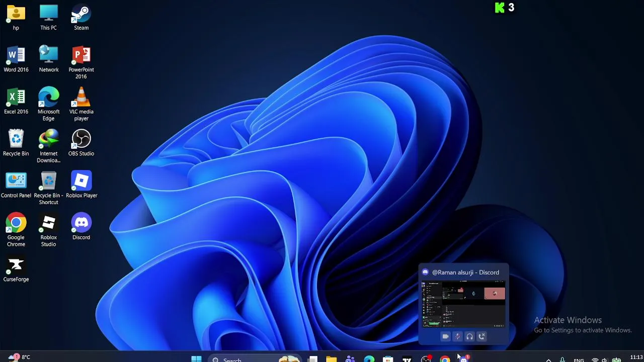Toggle deafen headphones in Discord preview
Image resolution: width=644 pixels, height=362 pixels.
point(469,336)
